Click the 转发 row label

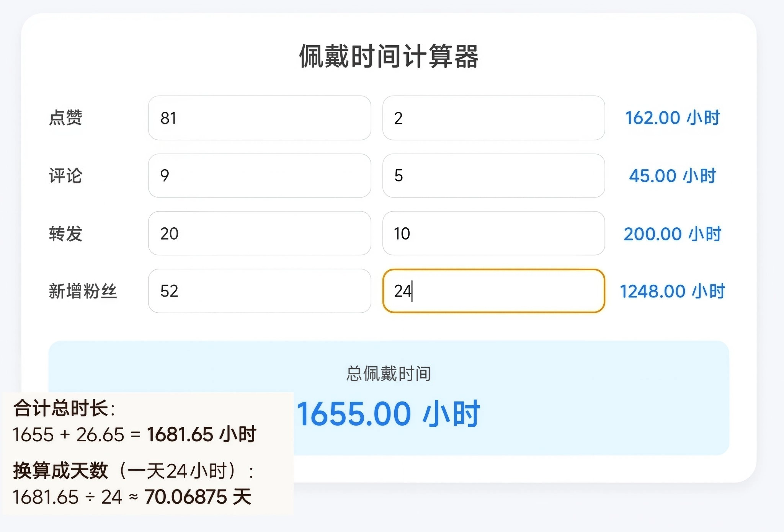click(65, 233)
